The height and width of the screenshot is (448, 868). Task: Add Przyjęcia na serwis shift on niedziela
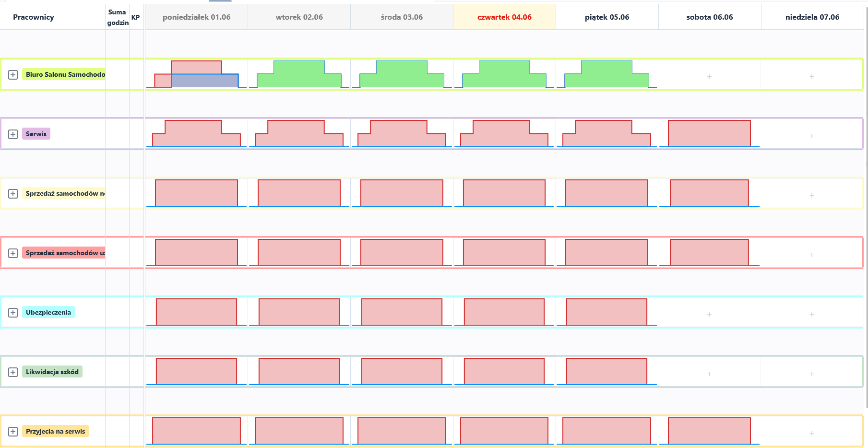tap(812, 434)
